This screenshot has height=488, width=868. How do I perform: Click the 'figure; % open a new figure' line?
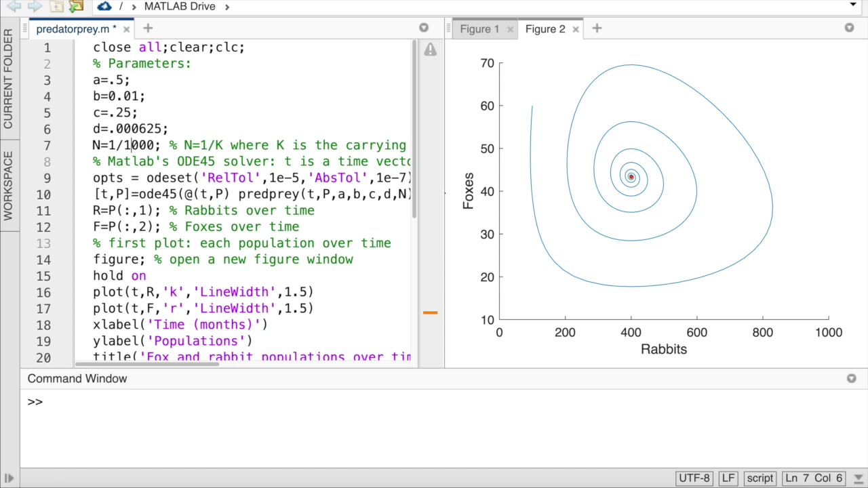[x=223, y=259]
